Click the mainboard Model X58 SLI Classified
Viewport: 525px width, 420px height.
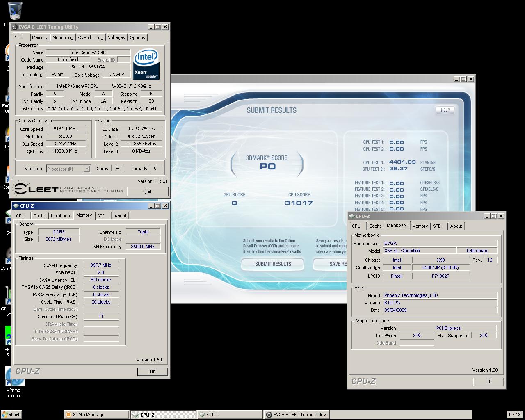tap(420, 251)
